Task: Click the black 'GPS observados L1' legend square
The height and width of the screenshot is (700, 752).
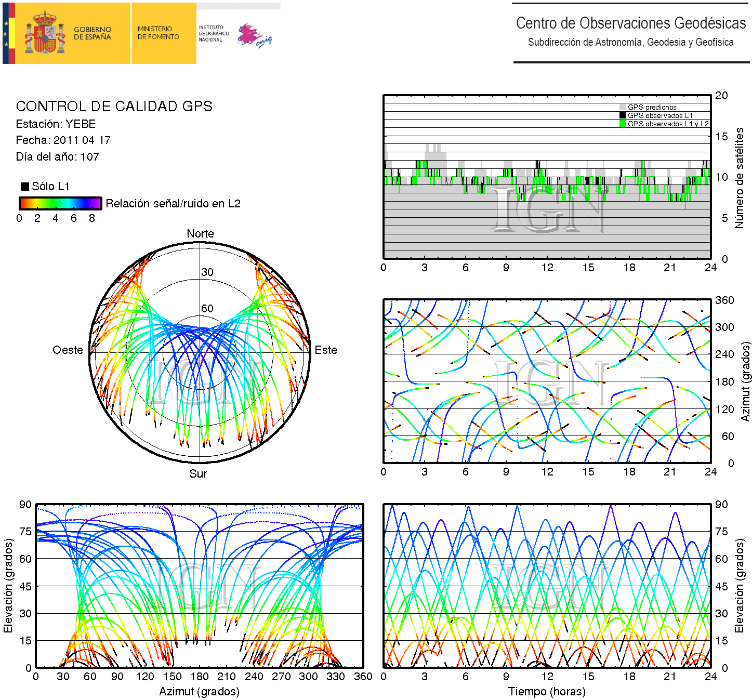Action: 622,115
